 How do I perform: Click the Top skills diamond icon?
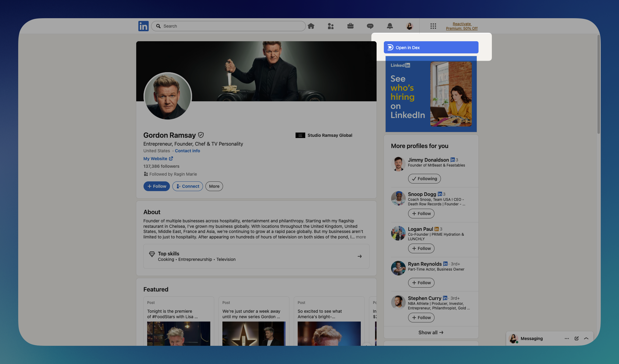coord(152,254)
